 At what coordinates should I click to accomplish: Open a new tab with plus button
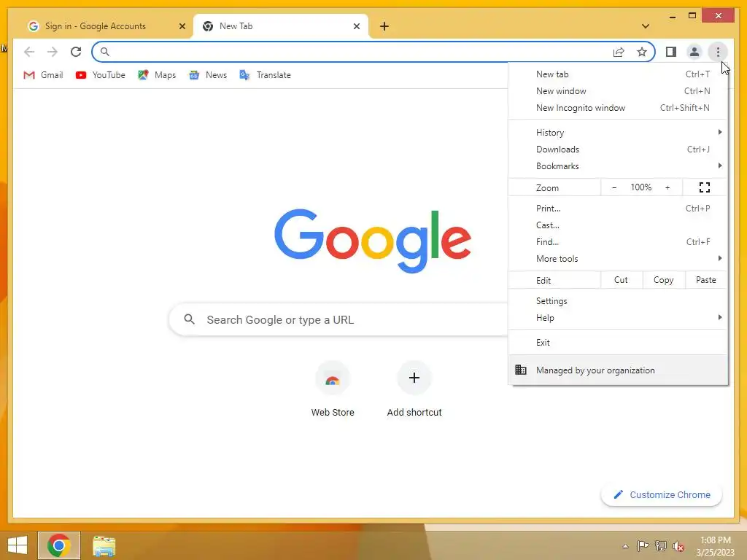click(x=384, y=26)
